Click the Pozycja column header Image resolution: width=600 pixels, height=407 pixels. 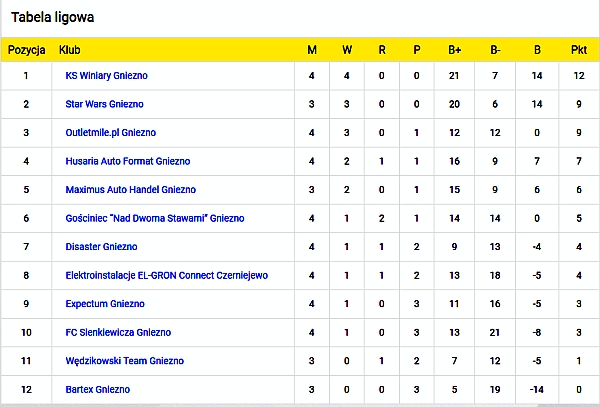[26, 50]
